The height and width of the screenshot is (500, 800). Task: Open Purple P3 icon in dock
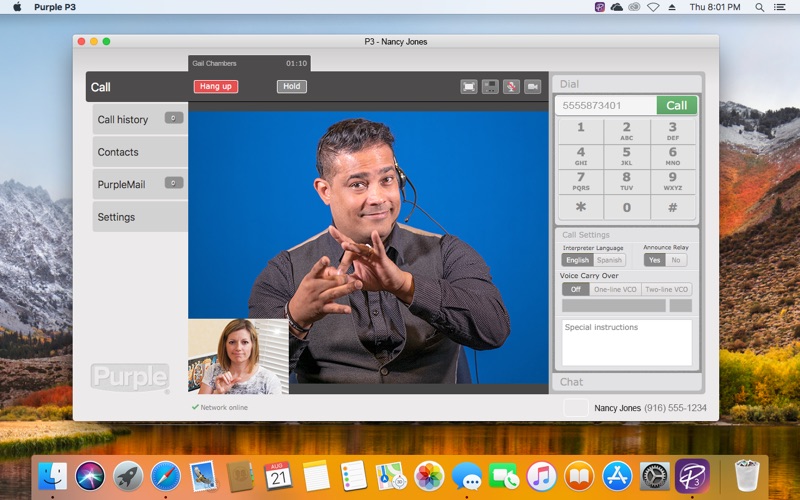pos(692,476)
